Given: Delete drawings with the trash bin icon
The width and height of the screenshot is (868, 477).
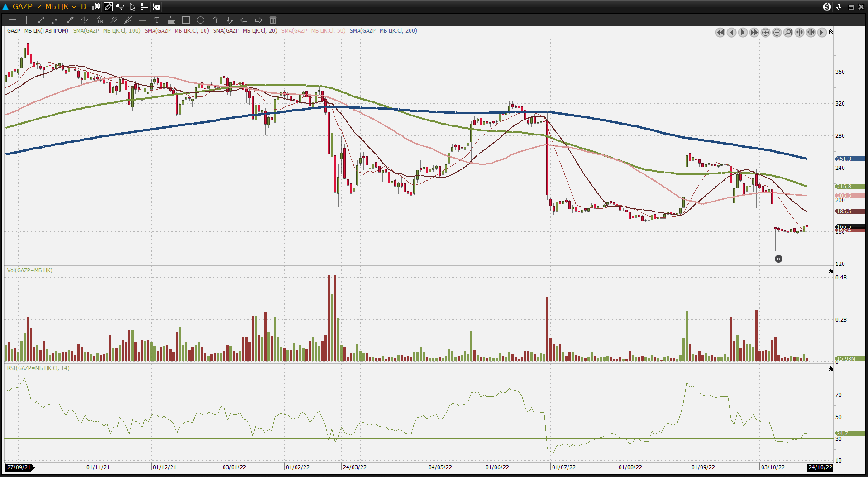Looking at the screenshot, I should pyautogui.click(x=273, y=20).
